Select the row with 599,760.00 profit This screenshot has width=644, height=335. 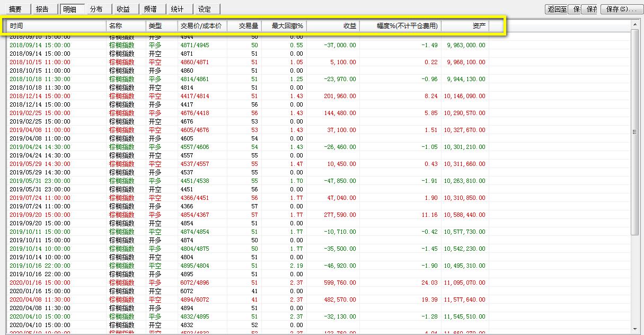pos(339,283)
